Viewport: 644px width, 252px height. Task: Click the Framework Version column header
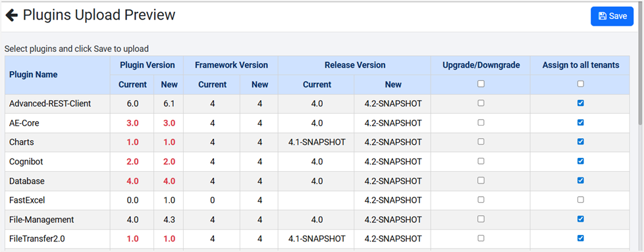231,65
